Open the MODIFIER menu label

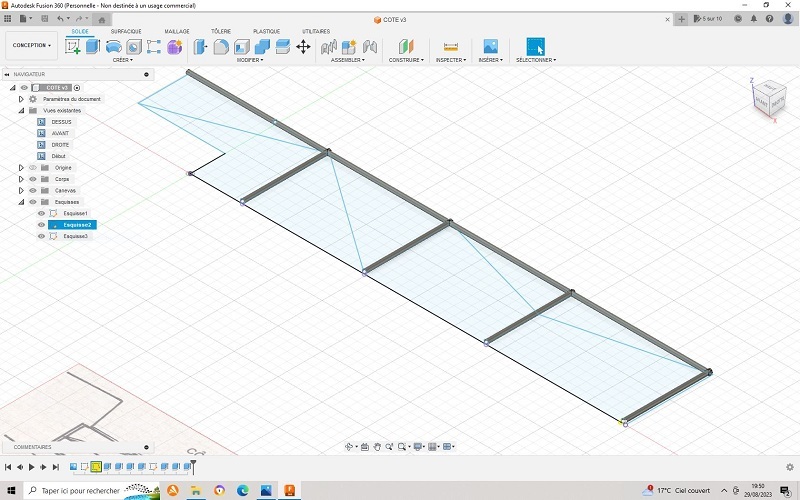click(249, 60)
